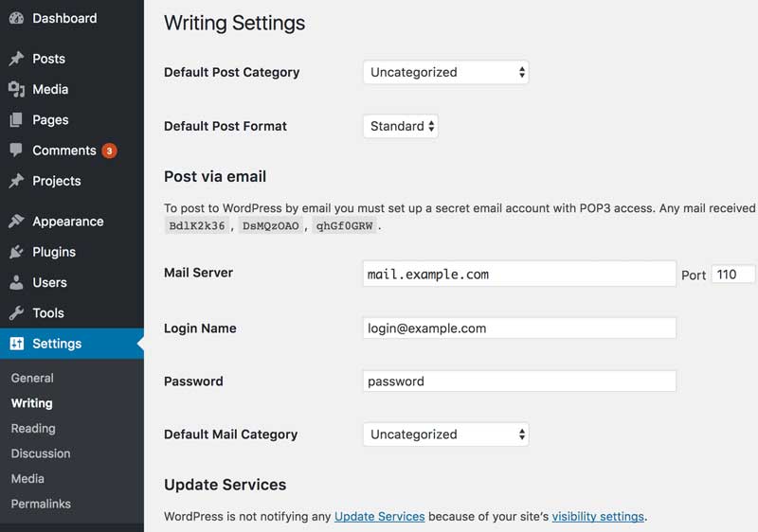The width and height of the screenshot is (758, 532).
Task: Click the Comments speech bubble icon
Action: (16, 151)
